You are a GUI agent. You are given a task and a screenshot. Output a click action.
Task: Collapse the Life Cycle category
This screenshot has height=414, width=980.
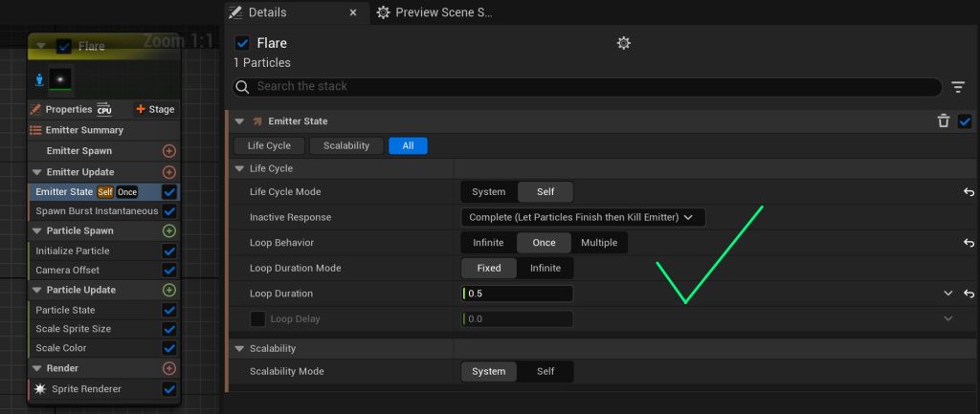(x=239, y=168)
